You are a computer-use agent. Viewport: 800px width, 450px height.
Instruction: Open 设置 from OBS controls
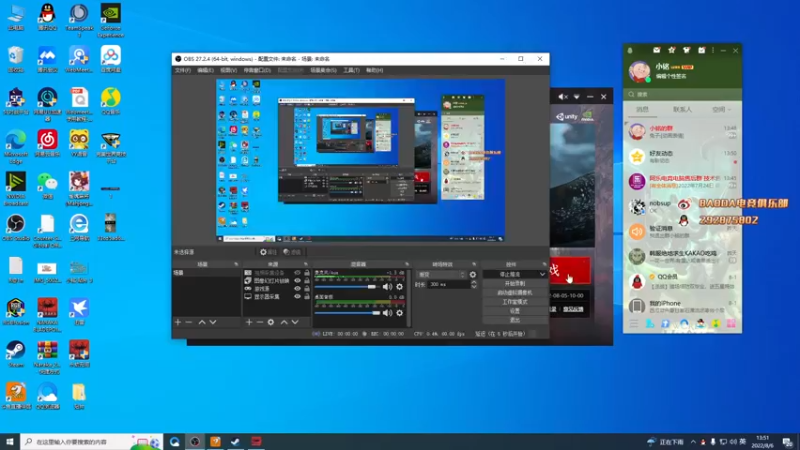515,311
